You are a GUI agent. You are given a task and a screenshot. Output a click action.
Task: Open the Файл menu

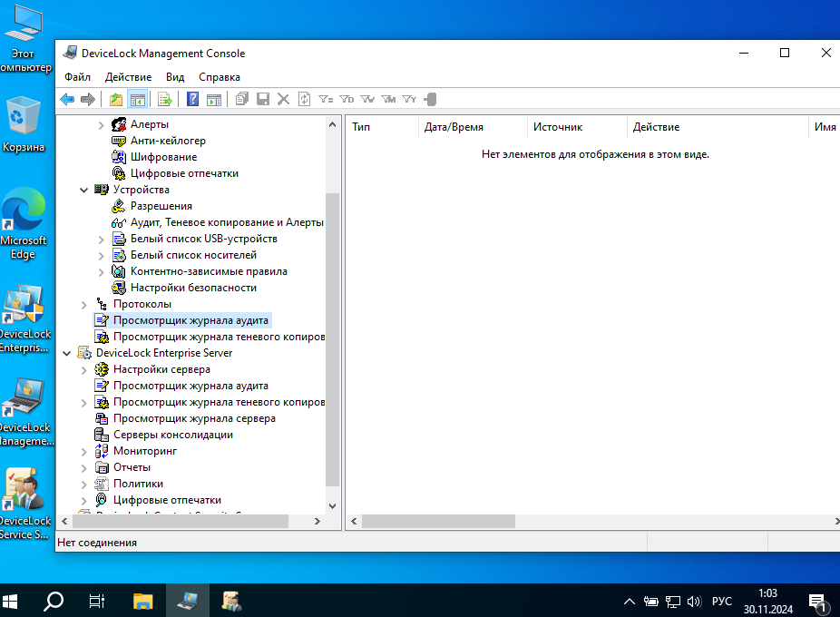click(78, 77)
